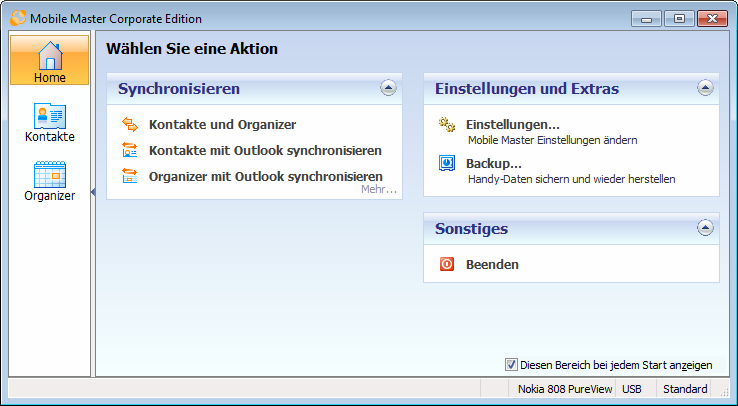Click the Organizer mit Outlook sync icon
Screen dimensions: 738x406
[130, 177]
